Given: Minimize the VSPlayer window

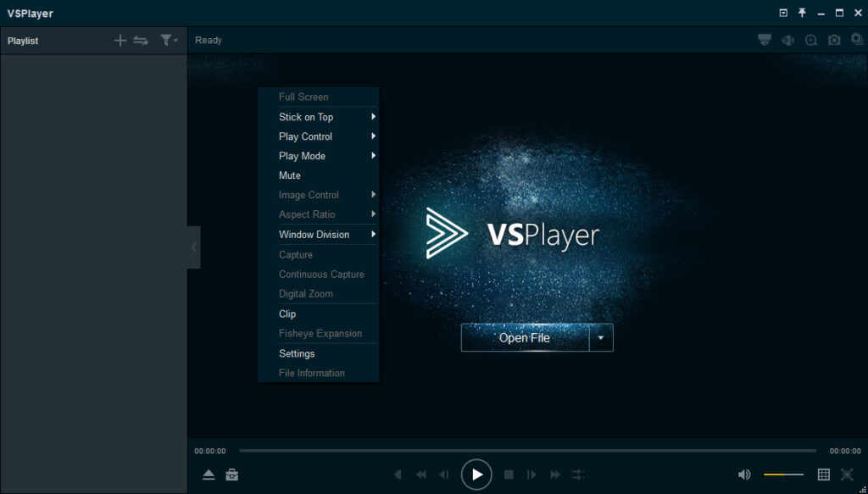Looking at the screenshot, I should [821, 14].
